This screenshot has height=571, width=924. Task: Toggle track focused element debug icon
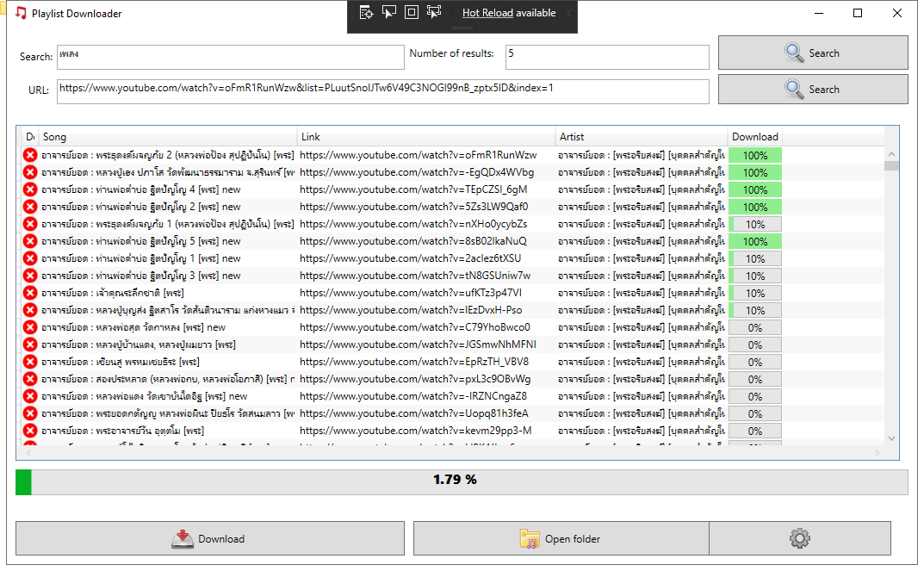coord(434,12)
